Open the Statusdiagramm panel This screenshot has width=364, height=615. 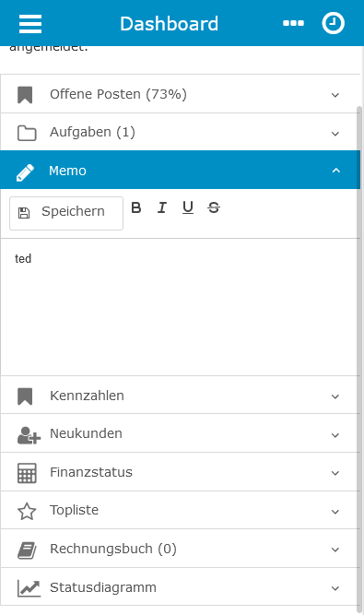[181, 587]
